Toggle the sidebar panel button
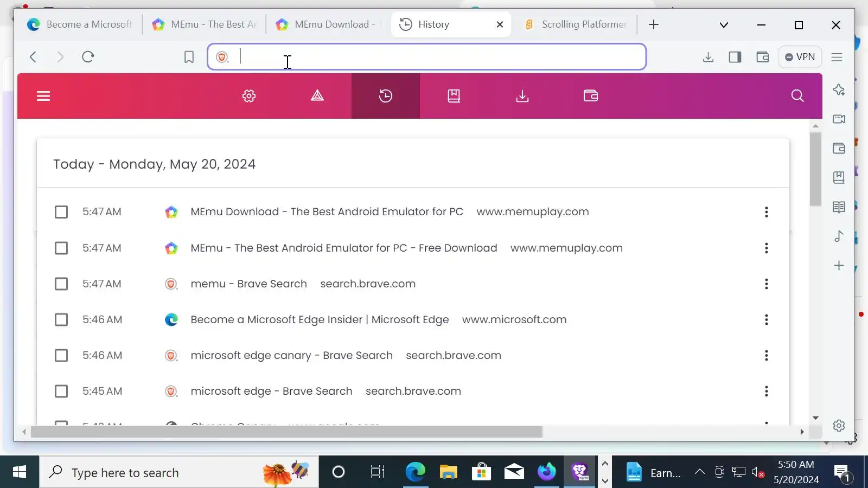The image size is (868, 488). (x=735, y=57)
